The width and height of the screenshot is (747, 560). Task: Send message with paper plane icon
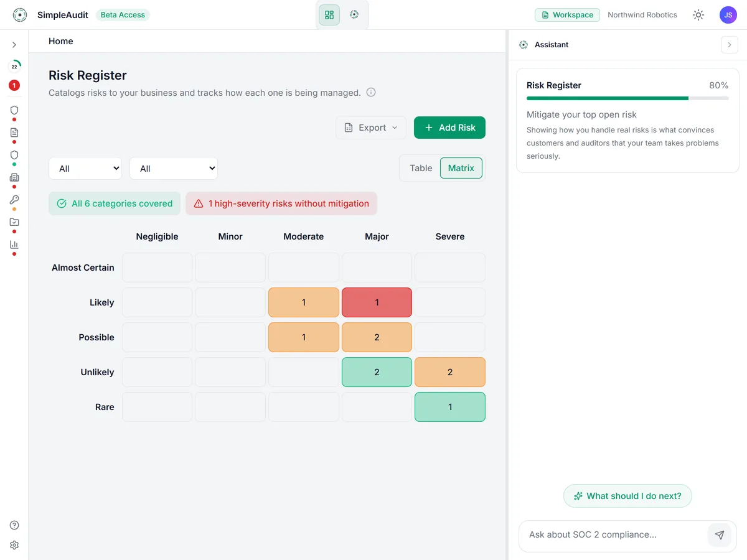click(720, 534)
